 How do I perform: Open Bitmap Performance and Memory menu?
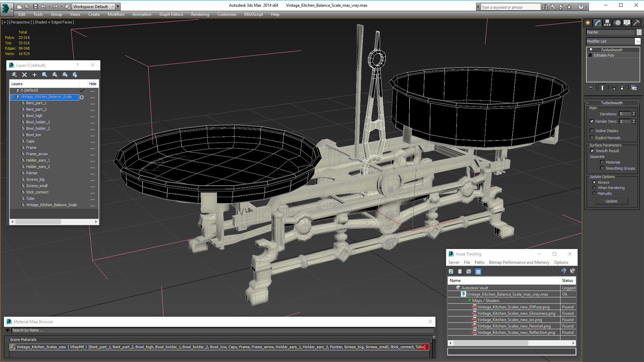(x=519, y=262)
